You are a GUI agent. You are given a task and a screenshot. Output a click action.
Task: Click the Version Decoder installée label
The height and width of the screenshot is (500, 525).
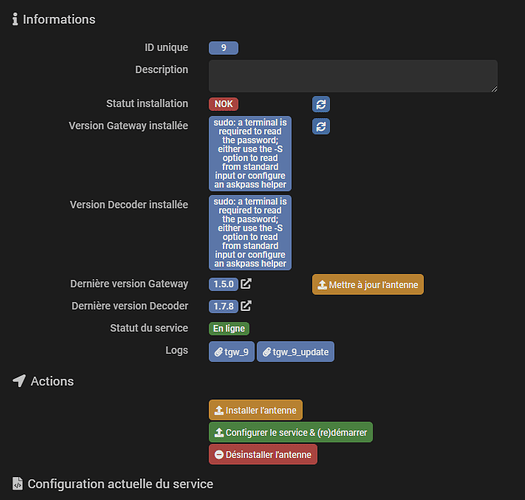point(129,205)
